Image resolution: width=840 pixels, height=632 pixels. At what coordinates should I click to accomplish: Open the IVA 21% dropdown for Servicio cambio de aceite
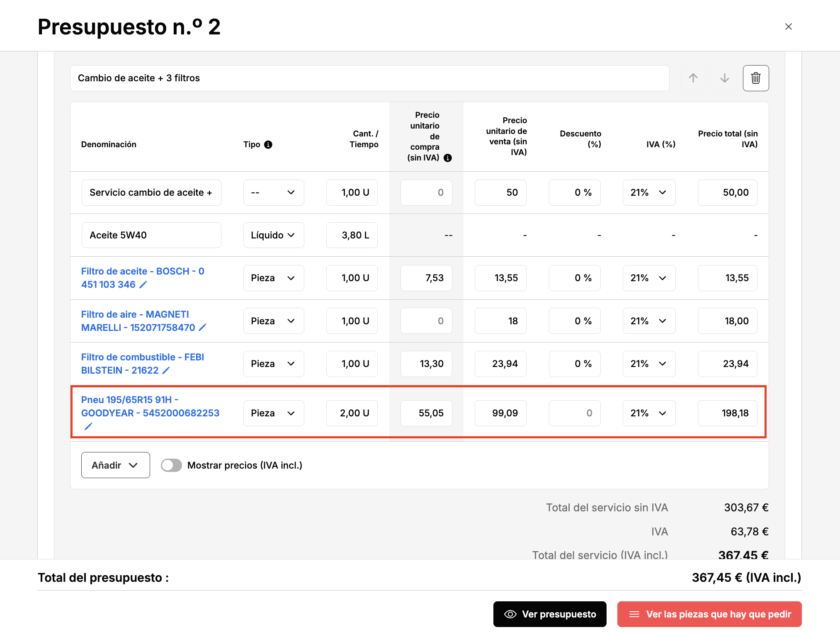[649, 192]
